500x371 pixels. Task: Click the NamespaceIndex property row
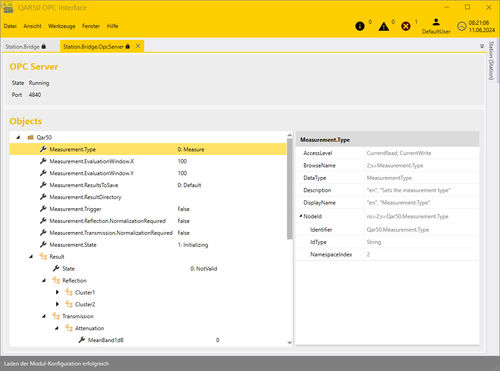click(x=388, y=254)
